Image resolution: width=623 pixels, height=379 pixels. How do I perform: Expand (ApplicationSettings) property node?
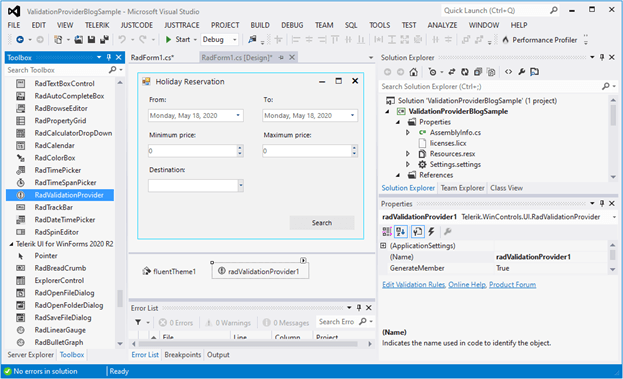[383, 246]
